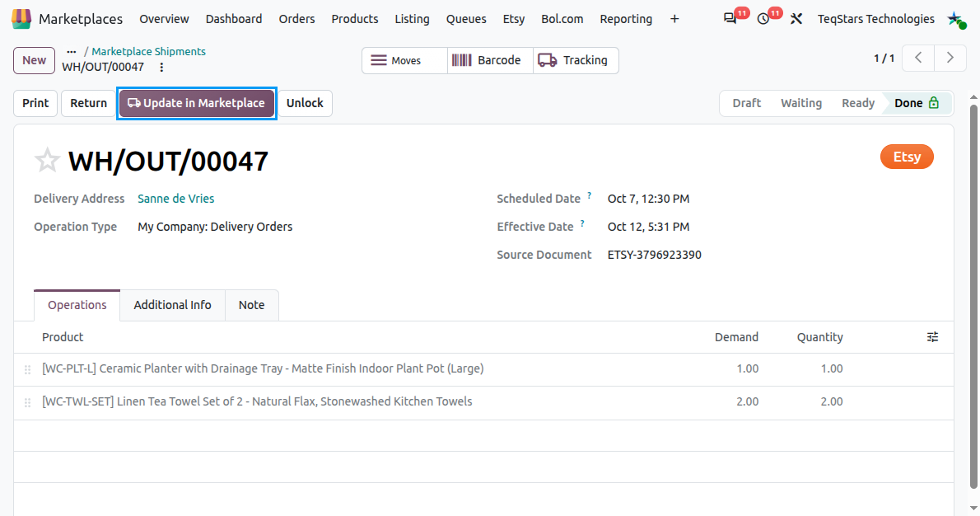Select the Draft status stage

click(x=746, y=103)
